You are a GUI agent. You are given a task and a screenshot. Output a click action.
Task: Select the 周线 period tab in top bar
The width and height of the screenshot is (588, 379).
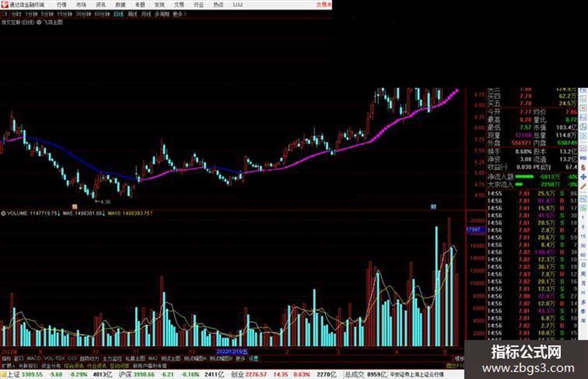(132, 14)
